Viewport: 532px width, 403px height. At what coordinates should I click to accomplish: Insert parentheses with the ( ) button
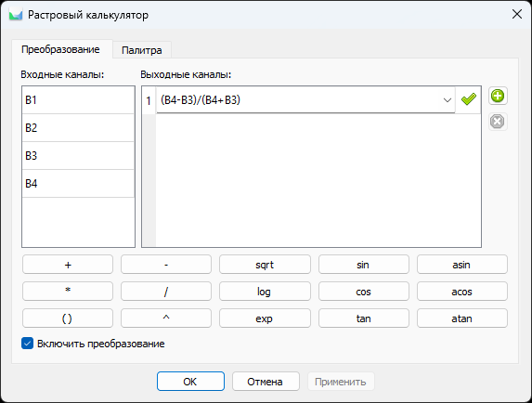[x=68, y=318]
